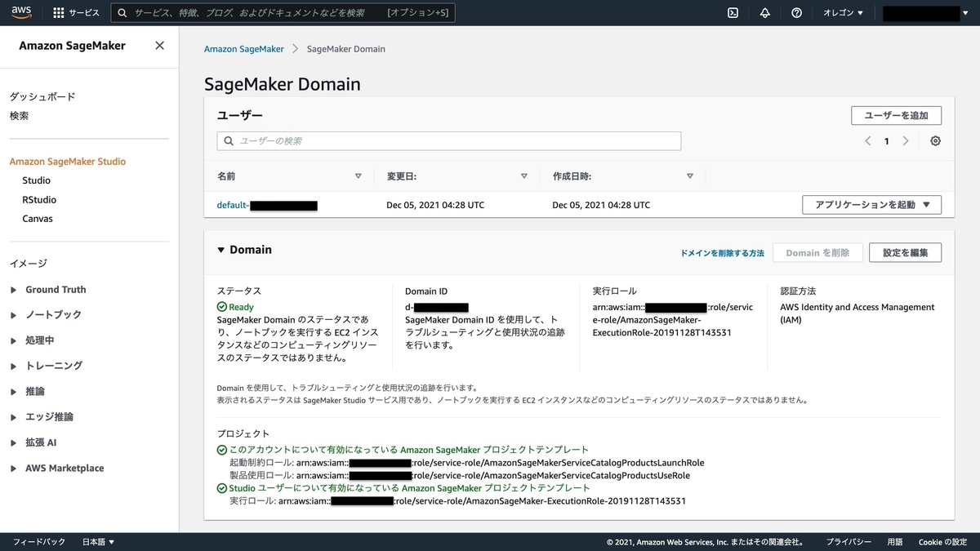
Task: Open CloudShell terminal icon in header
Action: point(733,13)
